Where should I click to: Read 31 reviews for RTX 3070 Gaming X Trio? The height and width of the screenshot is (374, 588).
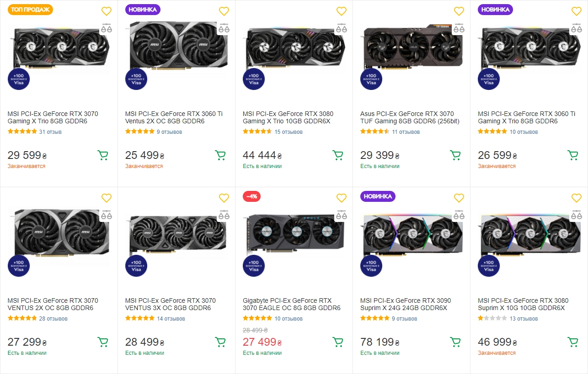coord(50,132)
